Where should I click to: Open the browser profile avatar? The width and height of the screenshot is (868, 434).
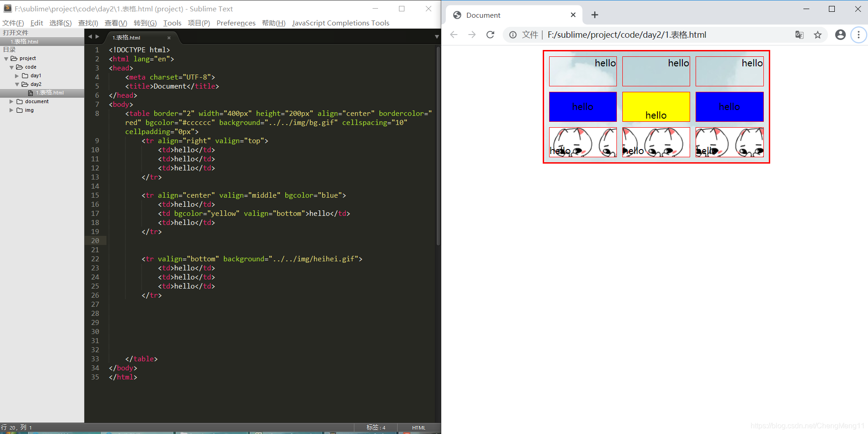pyautogui.click(x=840, y=35)
